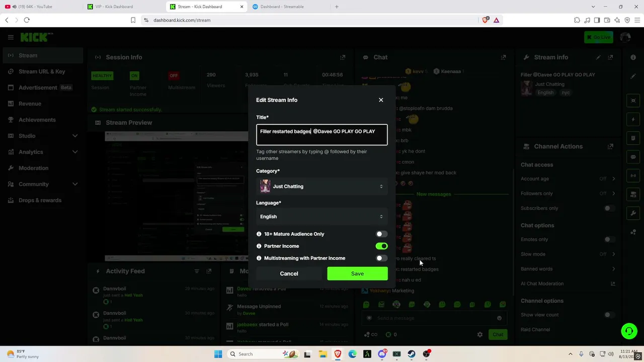
Task: Open Drops & rewards page
Action: coord(43,200)
